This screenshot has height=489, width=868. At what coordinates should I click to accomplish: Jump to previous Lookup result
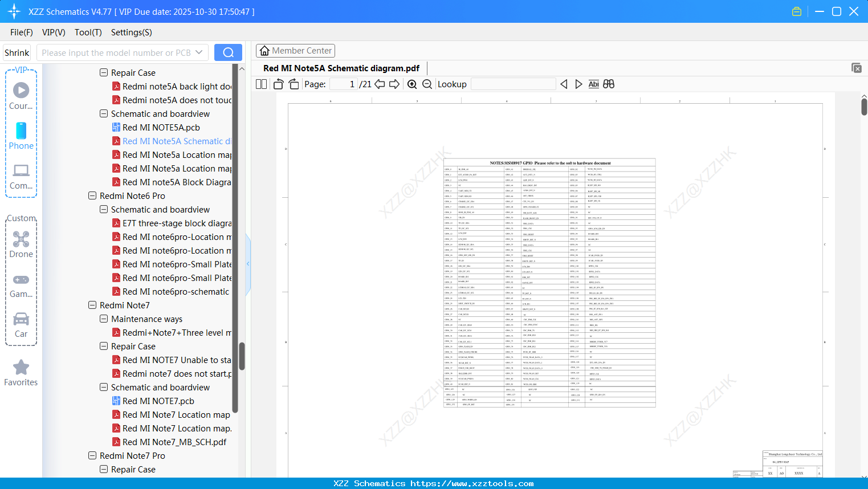564,84
